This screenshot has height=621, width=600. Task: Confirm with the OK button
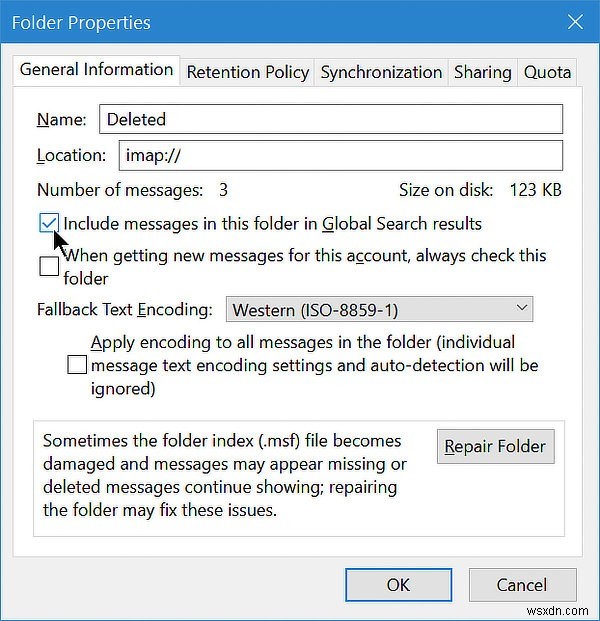coord(398,585)
